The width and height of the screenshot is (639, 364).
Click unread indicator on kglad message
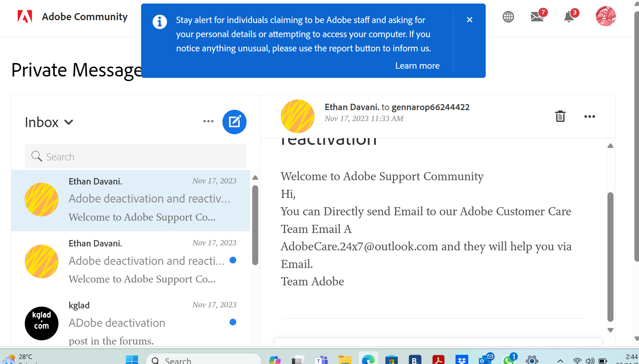click(233, 322)
